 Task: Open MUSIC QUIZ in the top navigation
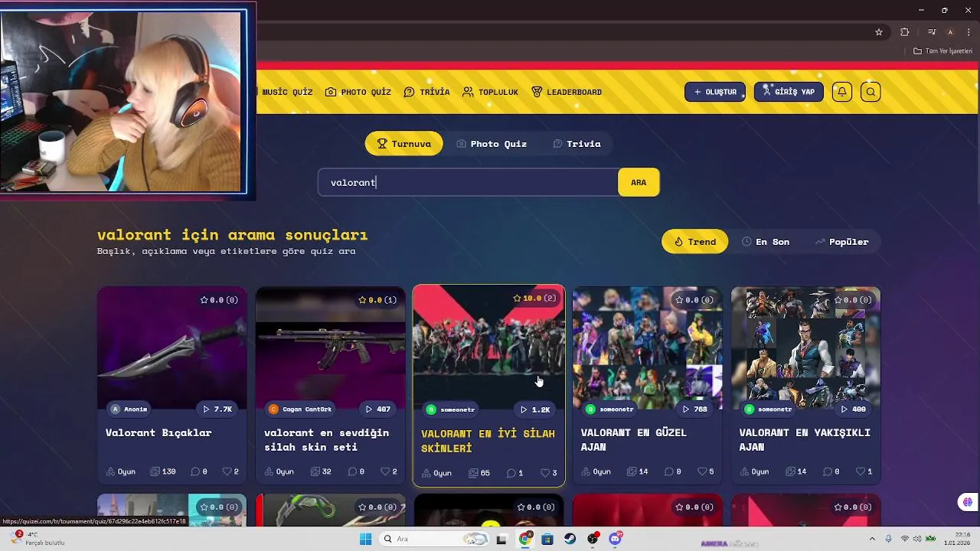coord(286,92)
